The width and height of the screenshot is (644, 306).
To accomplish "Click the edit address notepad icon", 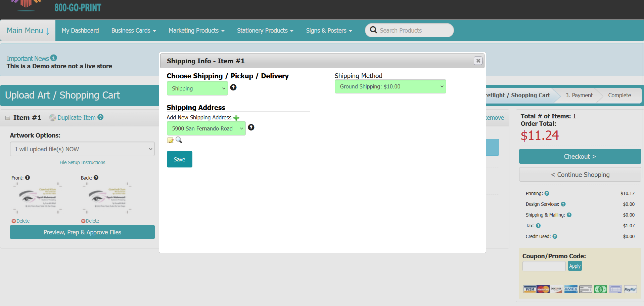I will click(170, 140).
